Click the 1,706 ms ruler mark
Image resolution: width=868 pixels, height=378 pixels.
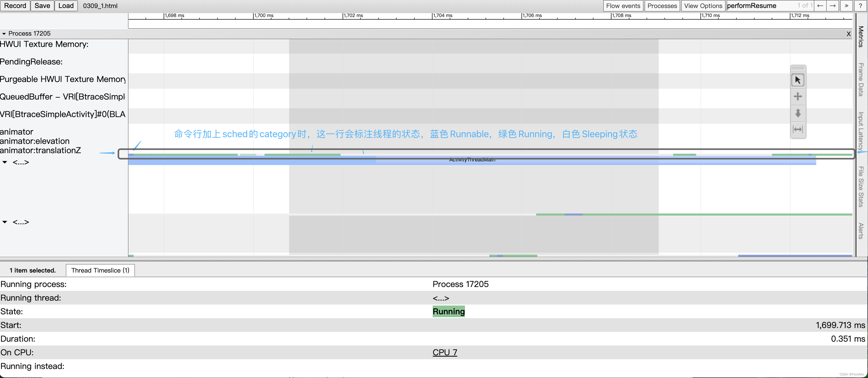[532, 15]
